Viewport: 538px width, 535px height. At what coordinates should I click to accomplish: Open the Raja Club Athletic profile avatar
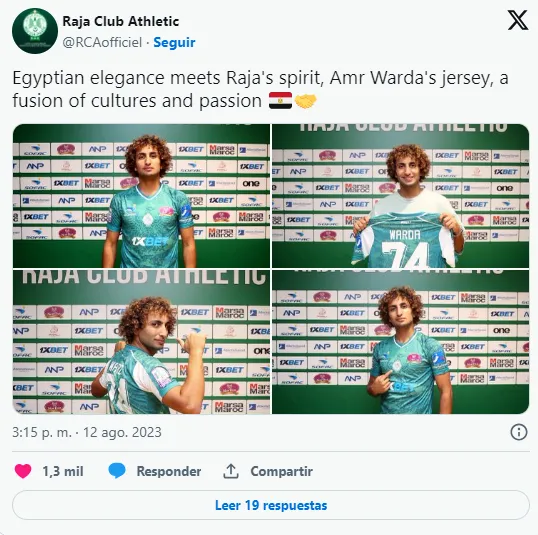pos(35,31)
